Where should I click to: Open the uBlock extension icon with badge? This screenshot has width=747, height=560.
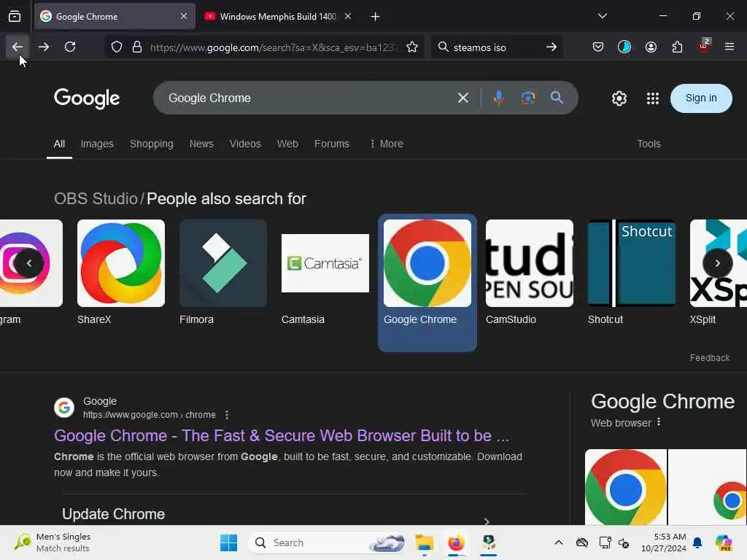click(704, 46)
